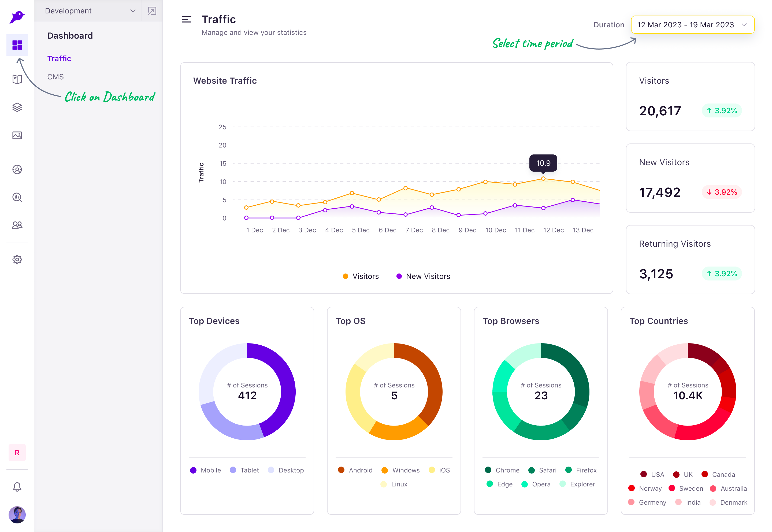Click the pink R workspace badge
The height and width of the screenshot is (532, 772).
point(17,452)
